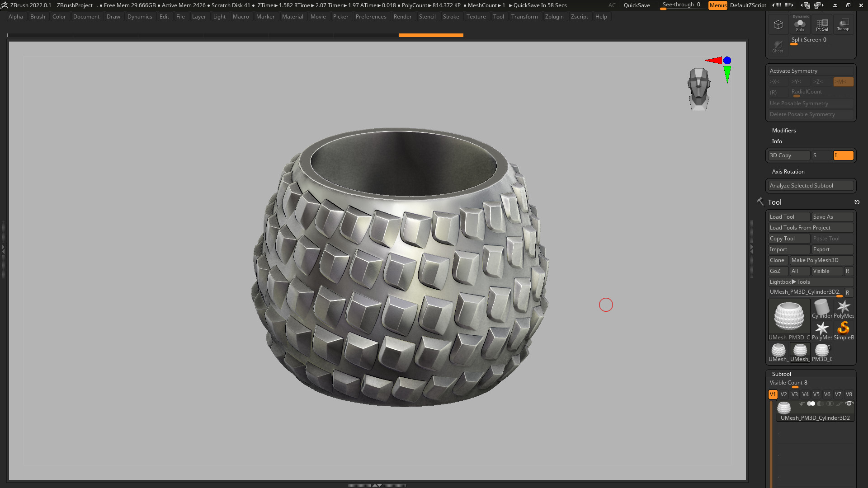Toggle the Ghost transparency icon
868x488 pixels.
coord(778,46)
